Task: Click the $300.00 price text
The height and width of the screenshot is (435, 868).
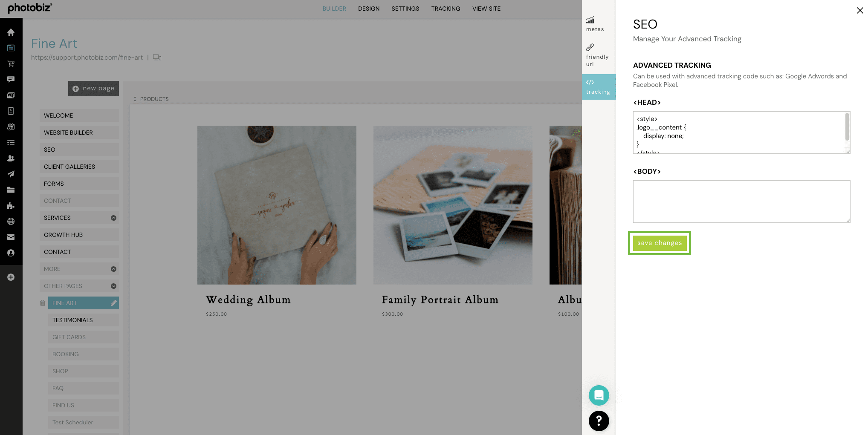Action: tap(392, 314)
